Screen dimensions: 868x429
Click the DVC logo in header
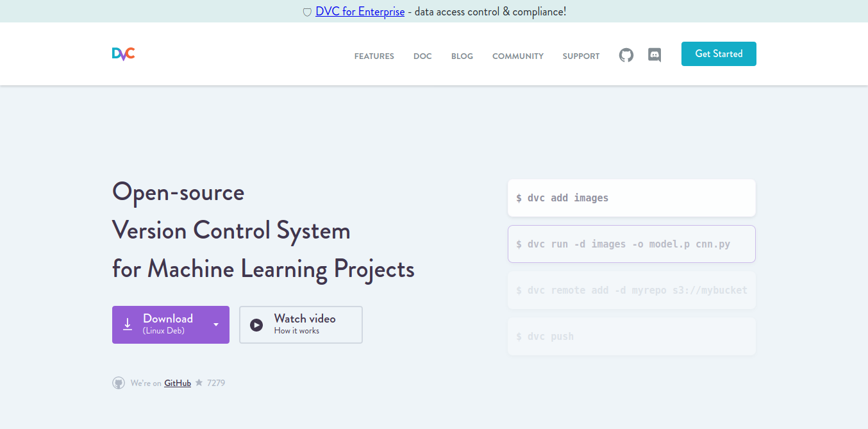click(x=123, y=54)
